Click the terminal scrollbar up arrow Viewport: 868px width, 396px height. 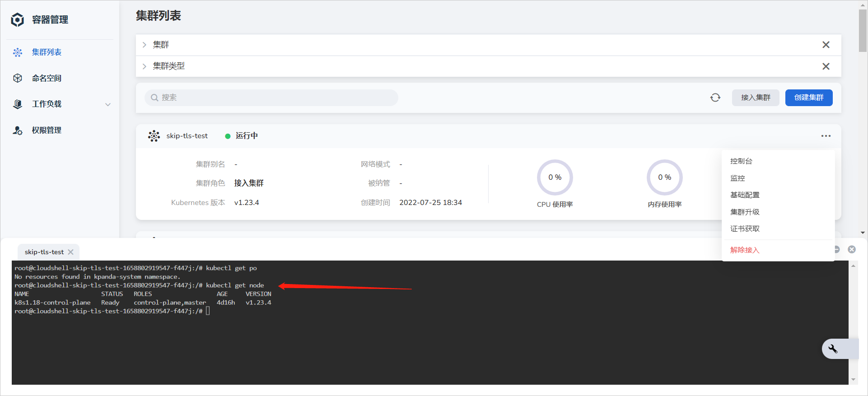tap(853, 266)
